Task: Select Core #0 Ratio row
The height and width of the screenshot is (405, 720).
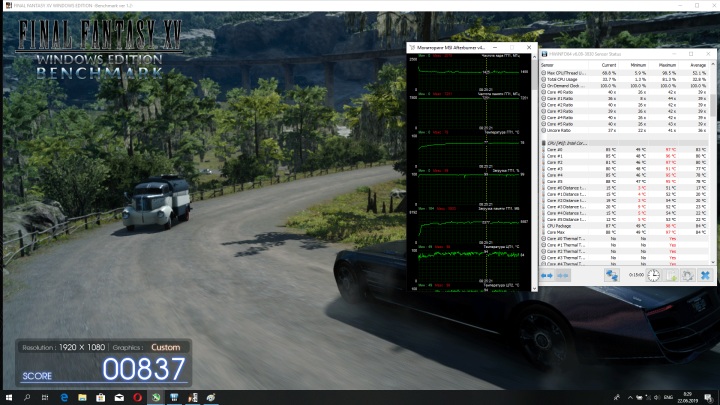Action: (x=624, y=92)
